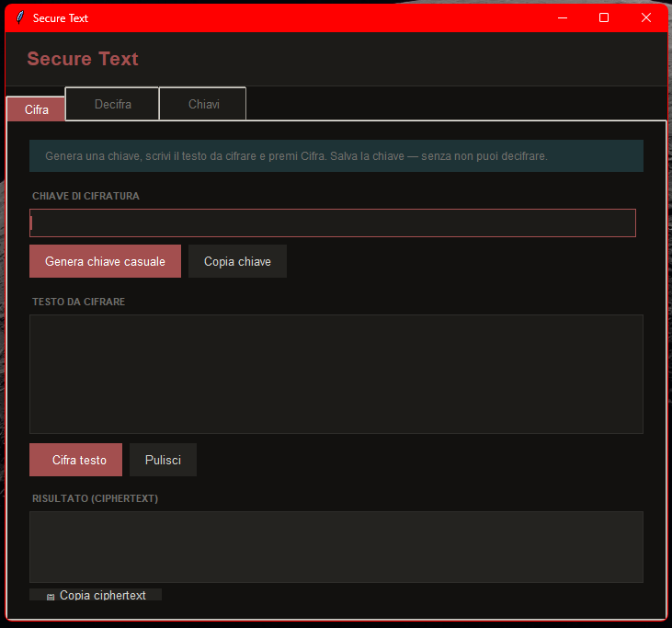The image size is (672, 628).
Task: Click inside the Testo da cifrare text area
Action: coord(336,374)
